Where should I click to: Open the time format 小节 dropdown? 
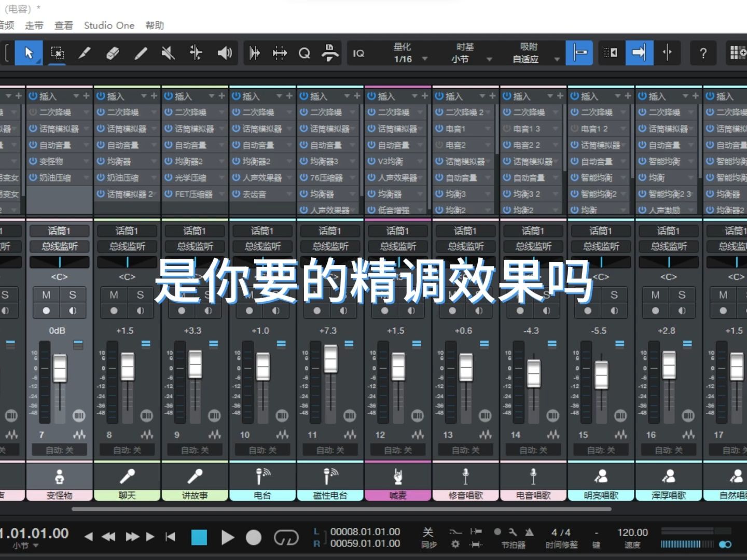click(26, 546)
